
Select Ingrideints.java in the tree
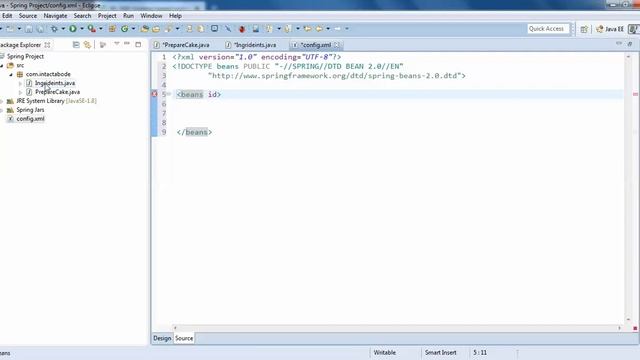coord(55,83)
